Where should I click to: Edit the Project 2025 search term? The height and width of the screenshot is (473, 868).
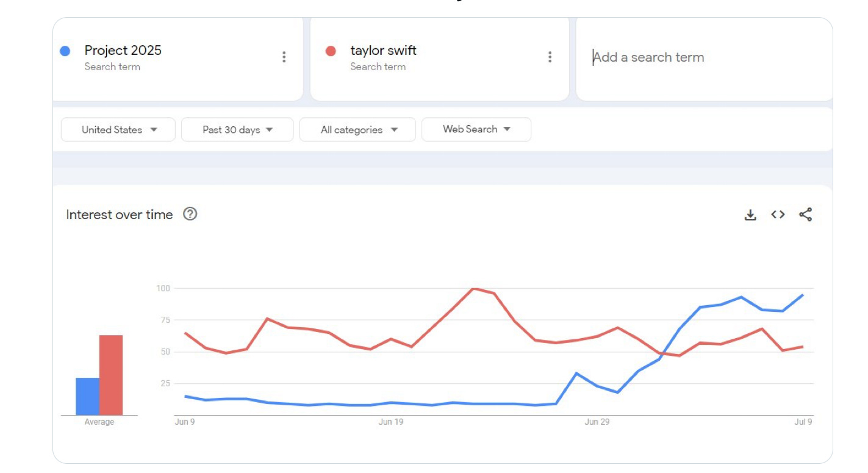(123, 51)
